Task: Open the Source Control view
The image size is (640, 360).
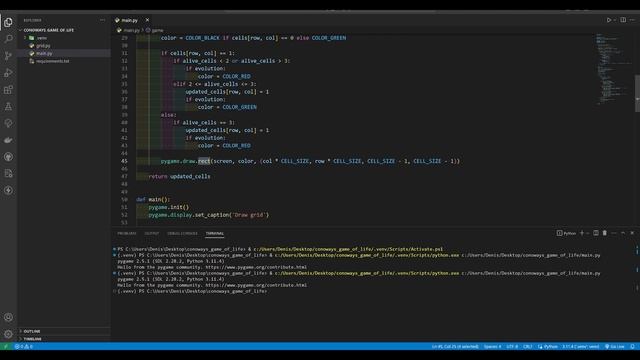Action: [8, 56]
